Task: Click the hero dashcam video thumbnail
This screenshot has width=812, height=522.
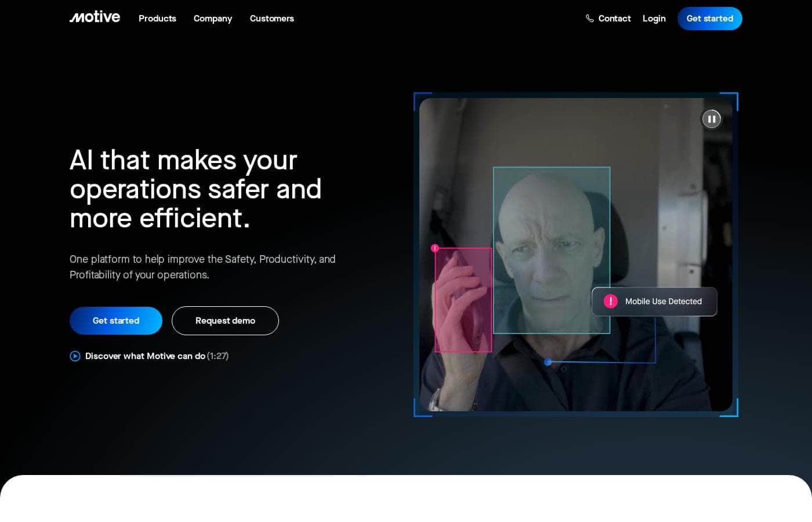Action: tap(576, 255)
